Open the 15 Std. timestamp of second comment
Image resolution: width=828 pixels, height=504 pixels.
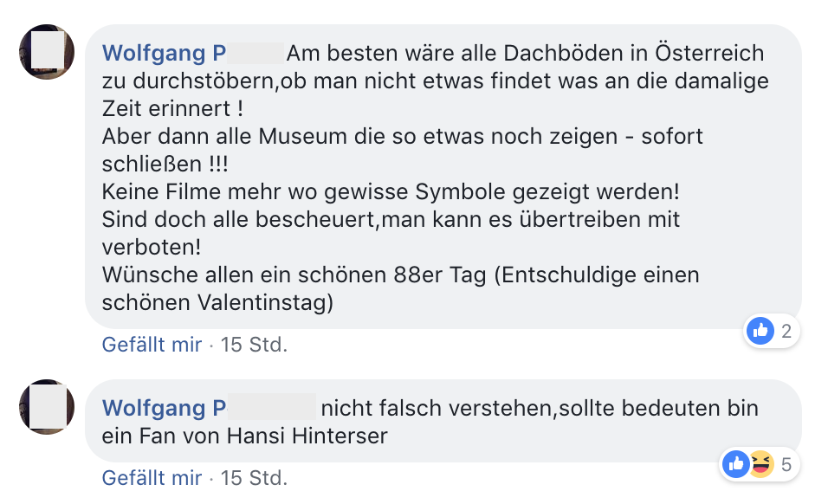pyautogui.click(x=254, y=478)
